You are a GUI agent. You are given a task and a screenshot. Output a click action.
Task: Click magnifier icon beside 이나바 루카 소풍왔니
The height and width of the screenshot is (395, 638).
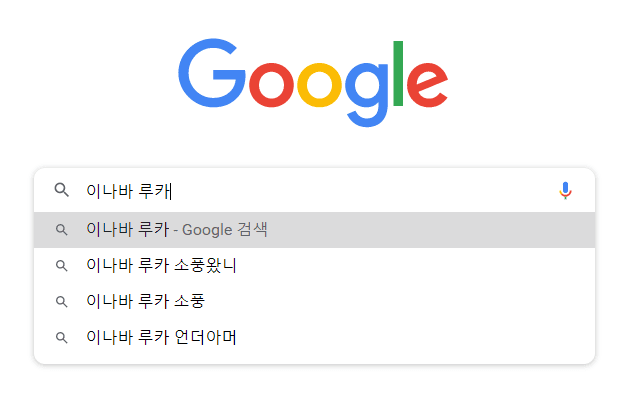[x=61, y=266]
